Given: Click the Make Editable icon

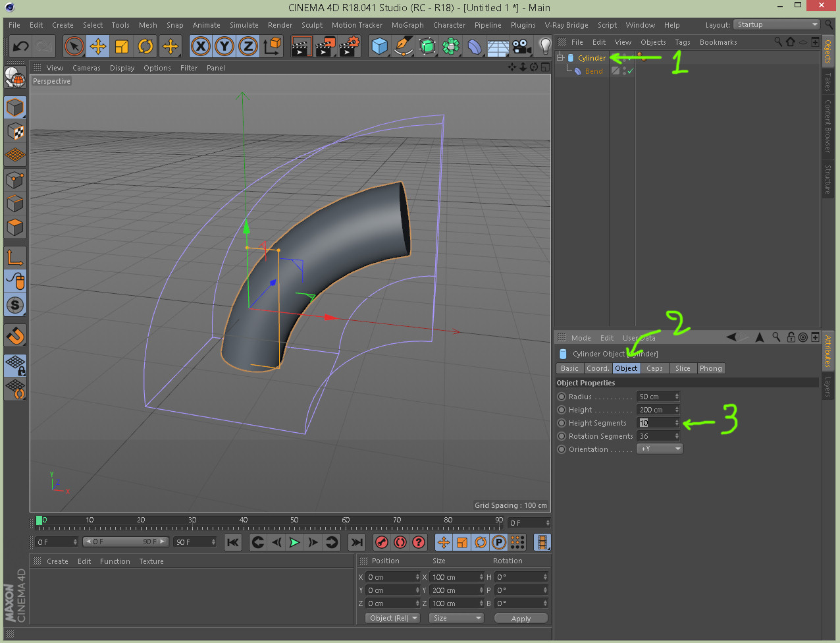Looking at the screenshot, I should click(x=15, y=77).
